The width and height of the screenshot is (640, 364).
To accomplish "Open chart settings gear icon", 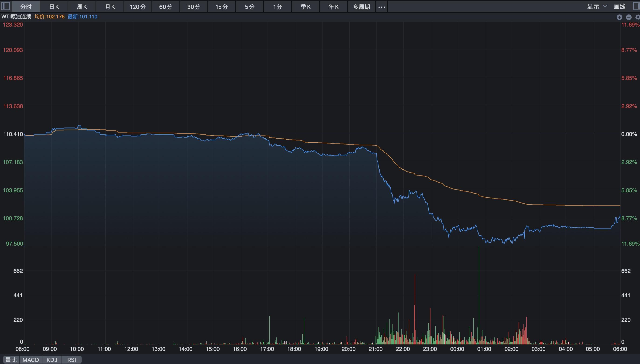I will pos(637,17).
